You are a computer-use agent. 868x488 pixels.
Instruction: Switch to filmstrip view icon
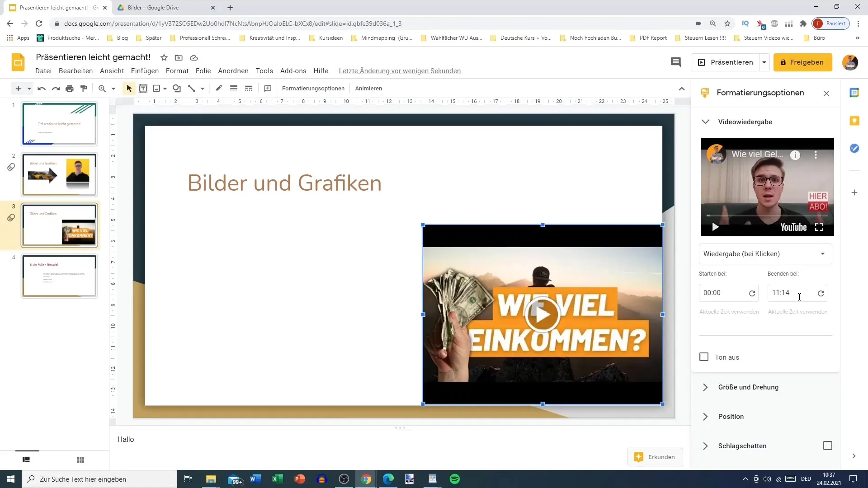pyautogui.click(x=26, y=460)
